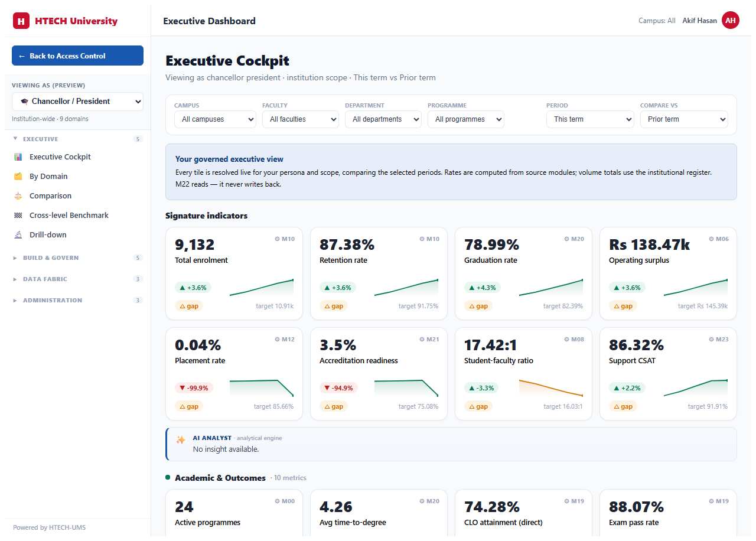This screenshot has width=756, height=541.
Task: Click the M12 source badge on Placement rate
Action: [x=285, y=340]
